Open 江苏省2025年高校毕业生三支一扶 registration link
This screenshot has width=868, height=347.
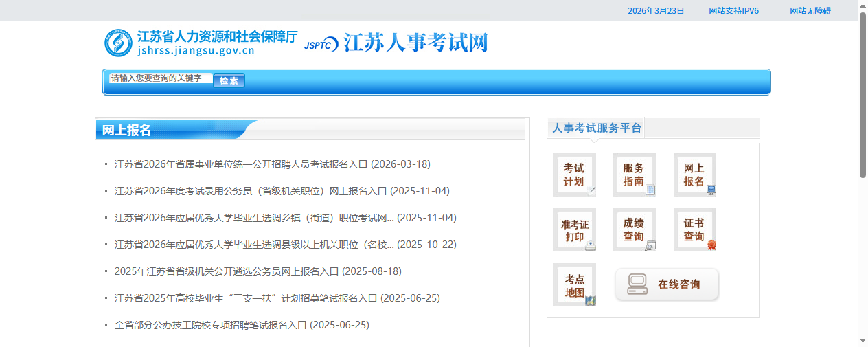pos(277,298)
